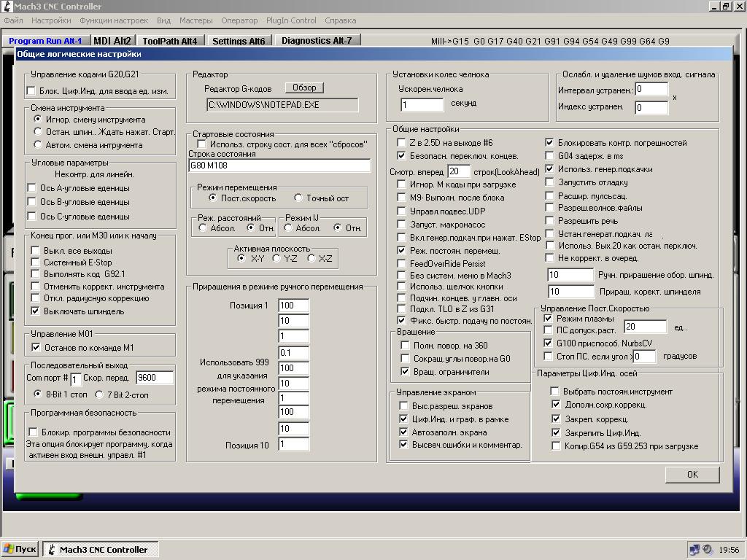The image size is (747, 560).
Task: Switch to Settings Alt6 tab
Action: coord(239,41)
